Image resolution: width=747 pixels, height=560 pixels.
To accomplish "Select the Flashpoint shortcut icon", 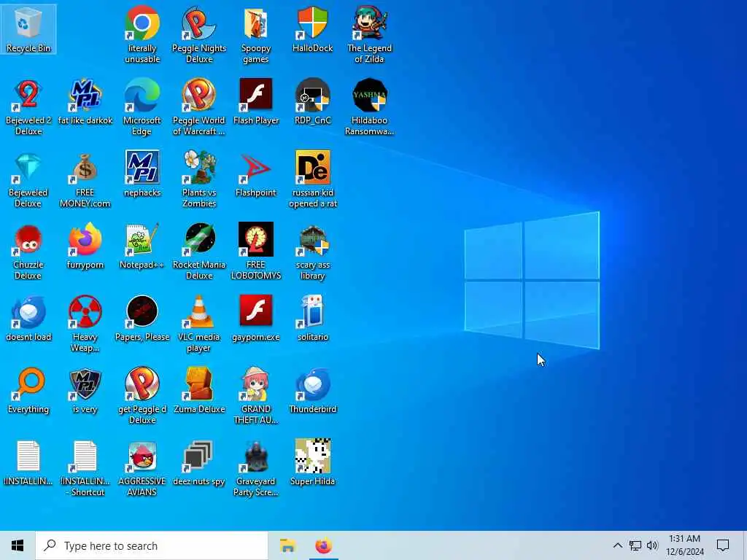I will 256,174.
